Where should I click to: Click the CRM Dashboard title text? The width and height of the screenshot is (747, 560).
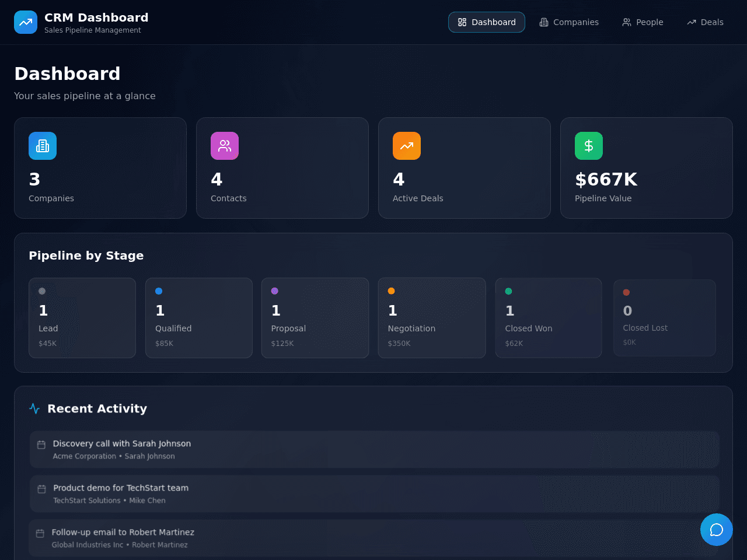[x=96, y=17]
